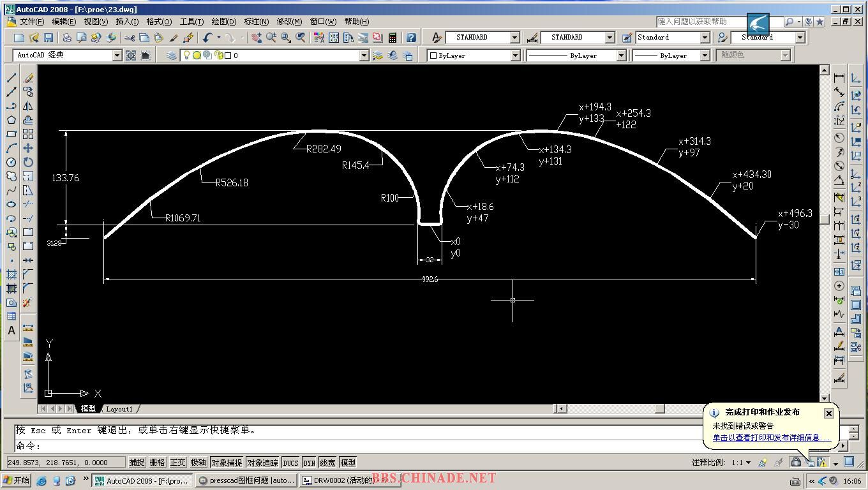Select the Offset modify tool

click(x=28, y=120)
